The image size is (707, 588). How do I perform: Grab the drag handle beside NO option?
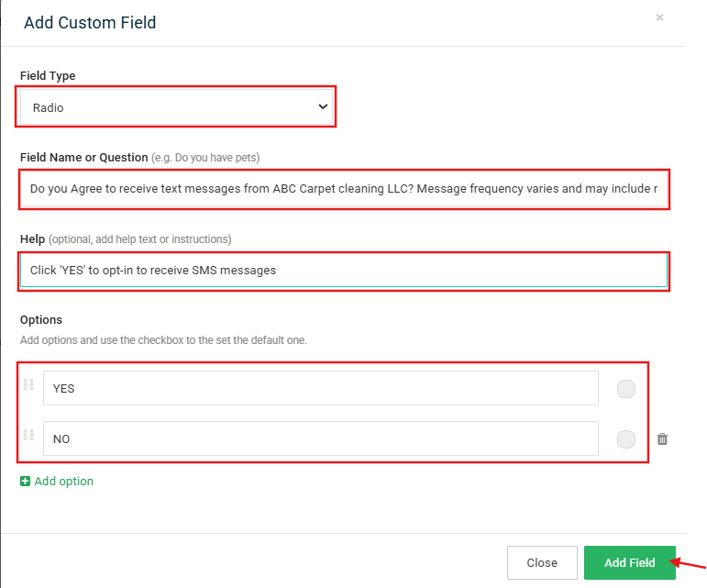coord(28,435)
